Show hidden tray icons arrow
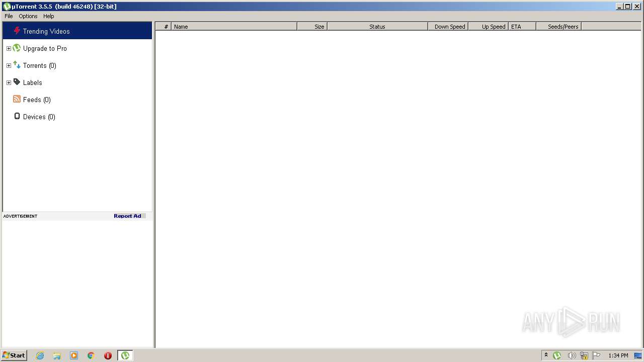 coord(546,355)
